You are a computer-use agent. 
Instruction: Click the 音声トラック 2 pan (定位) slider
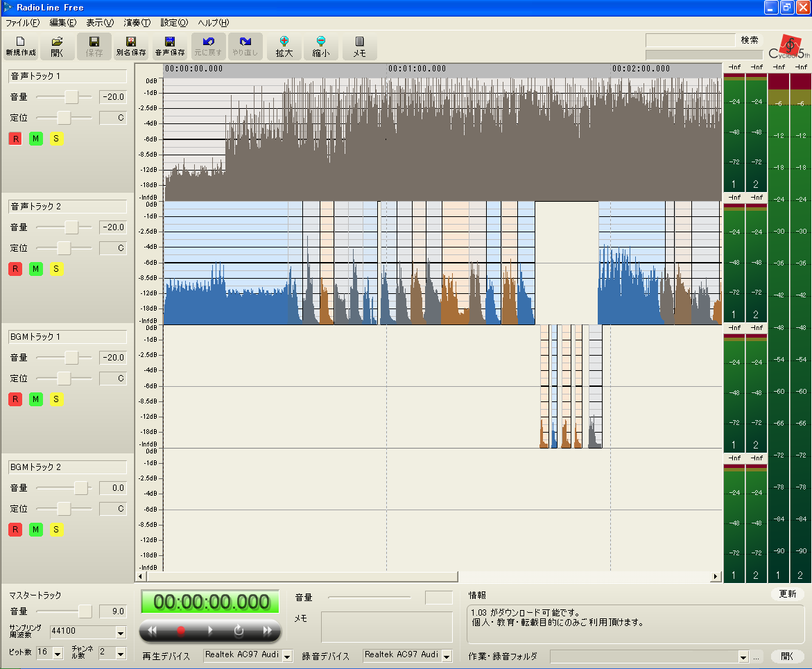point(64,248)
